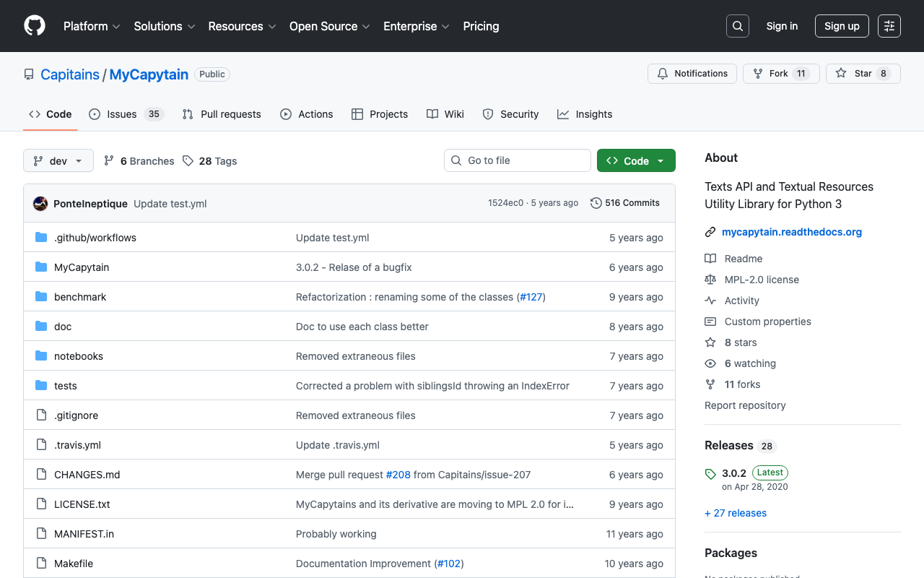This screenshot has width=924, height=578.
Task: Switch to the Issues tab
Action: pyautogui.click(x=126, y=114)
